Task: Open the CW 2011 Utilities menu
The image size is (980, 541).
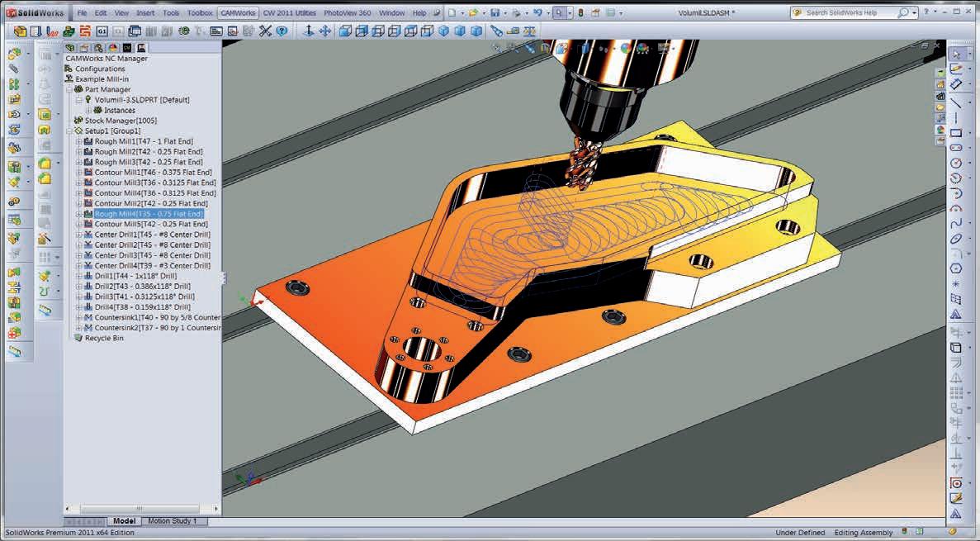Action: pyautogui.click(x=289, y=12)
